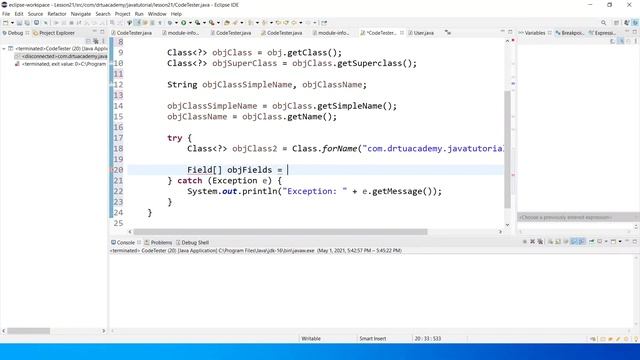Click the editor scroll up arrow
The height and width of the screenshot is (360, 640).
pos(507,41)
